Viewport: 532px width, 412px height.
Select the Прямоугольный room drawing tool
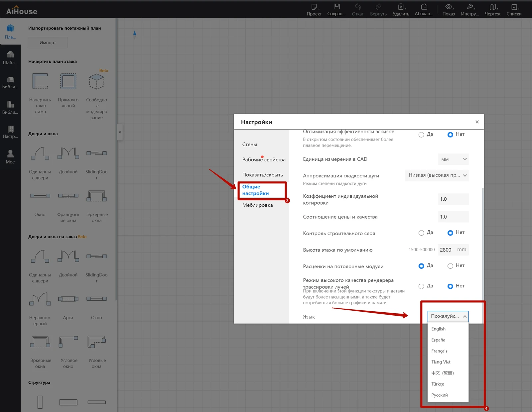[68, 82]
